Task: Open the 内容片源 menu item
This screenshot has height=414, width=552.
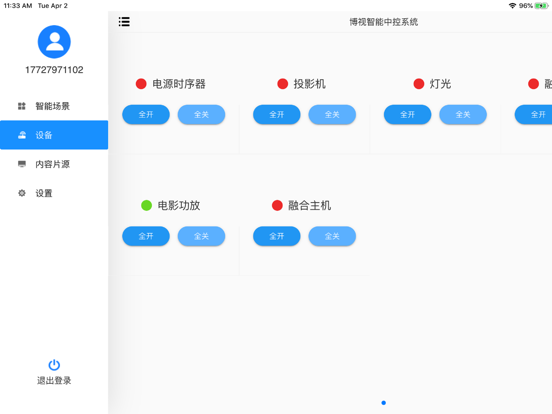Action: coord(54,164)
